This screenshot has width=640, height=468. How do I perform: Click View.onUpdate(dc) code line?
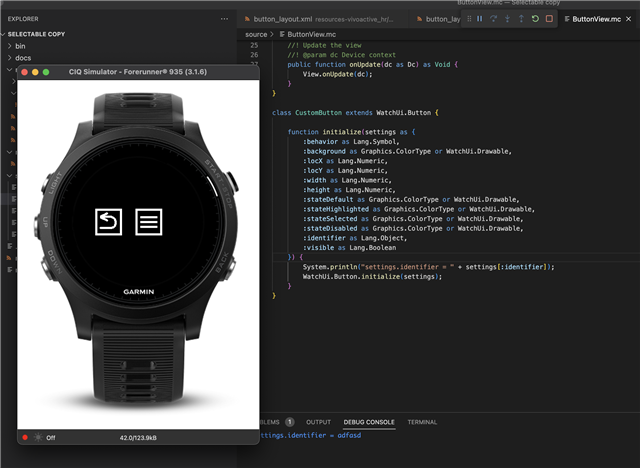pyautogui.click(x=338, y=74)
